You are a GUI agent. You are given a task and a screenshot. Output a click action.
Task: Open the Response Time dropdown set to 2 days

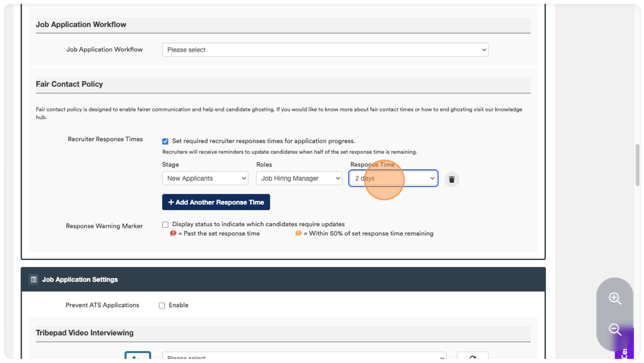click(x=393, y=178)
